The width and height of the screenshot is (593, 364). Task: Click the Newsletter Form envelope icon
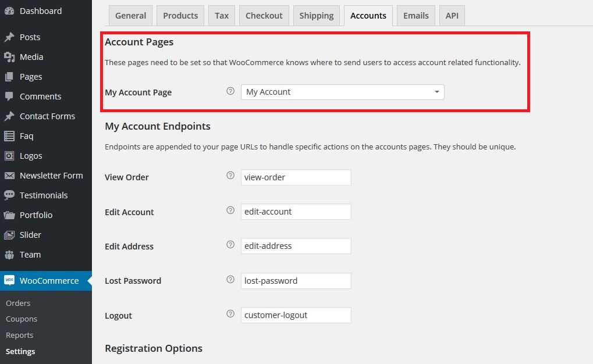pyautogui.click(x=9, y=176)
